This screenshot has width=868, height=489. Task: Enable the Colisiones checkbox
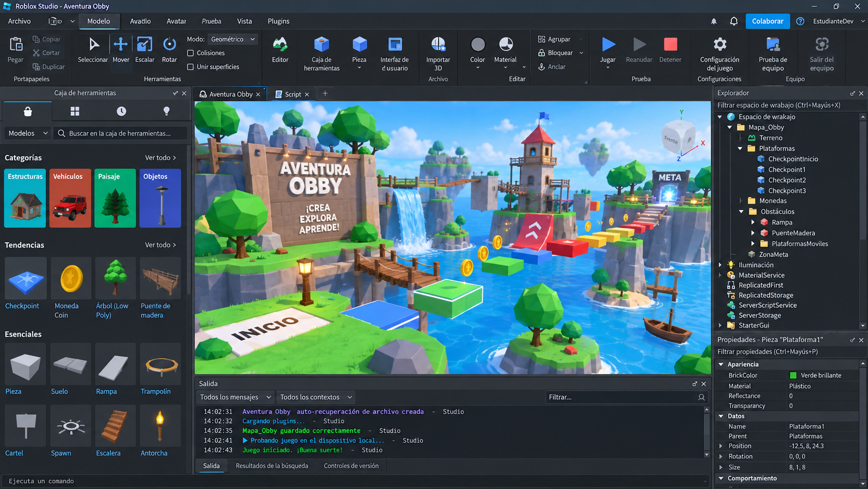click(x=191, y=53)
